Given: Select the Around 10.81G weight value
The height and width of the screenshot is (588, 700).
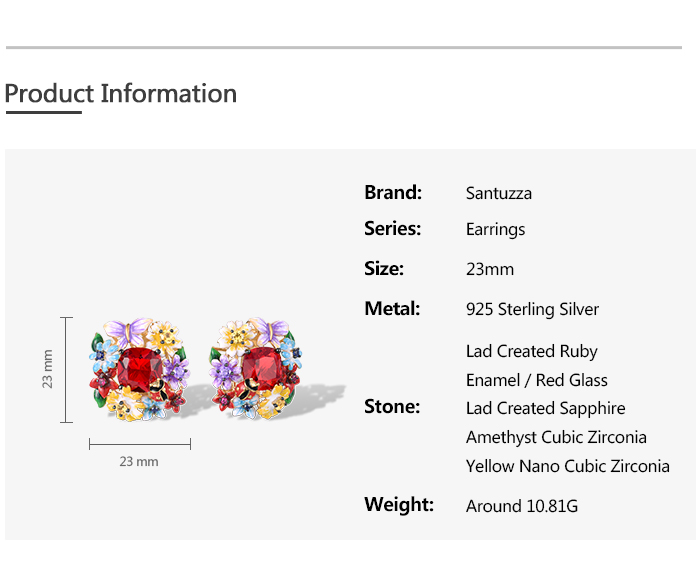Looking at the screenshot, I should 522,506.
